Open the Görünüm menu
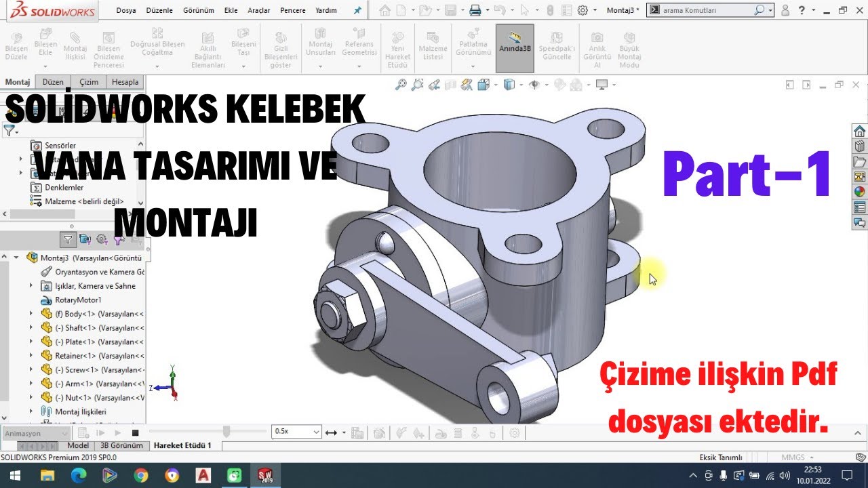The height and width of the screenshot is (488, 868). [x=199, y=10]
